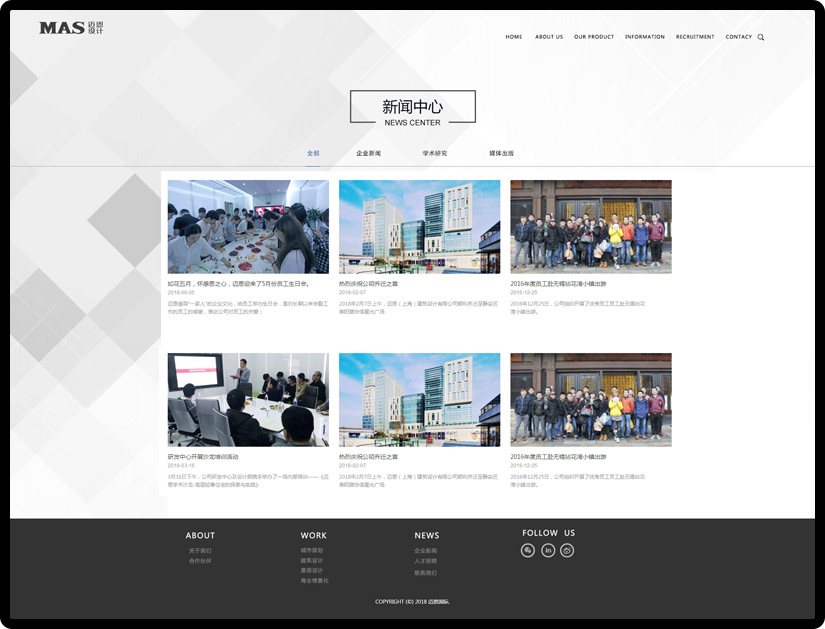Select the 全部 news tab
Viewport: 825px width, 629px height.
[313, 153]
